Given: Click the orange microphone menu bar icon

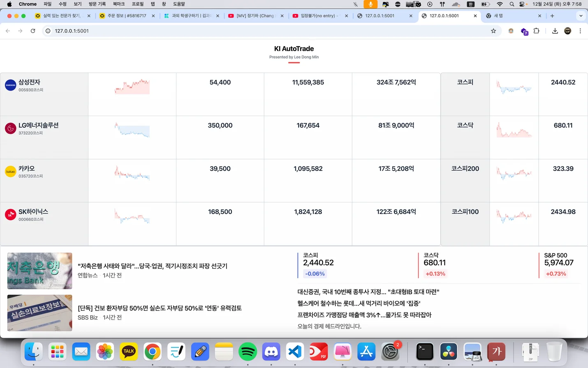Looking at the screenshot, I should [x=370, y=4].
